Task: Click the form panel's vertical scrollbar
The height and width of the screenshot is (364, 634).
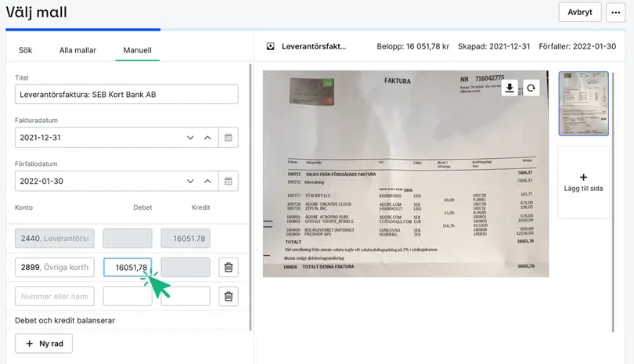Action: click(x=250, y=197)
